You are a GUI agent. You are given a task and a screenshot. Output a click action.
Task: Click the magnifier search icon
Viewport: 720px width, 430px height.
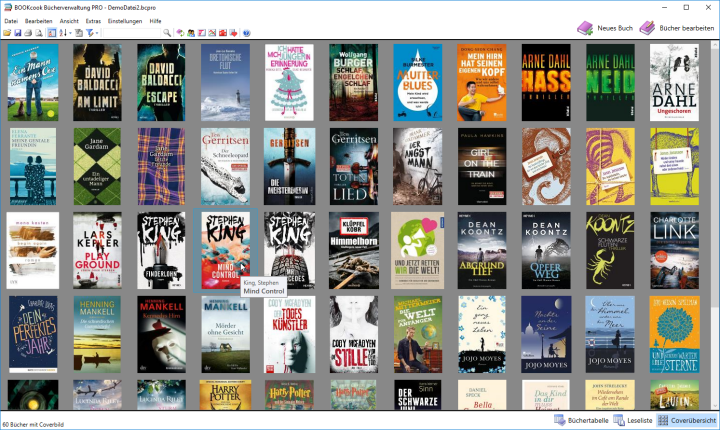coord(167,33)
